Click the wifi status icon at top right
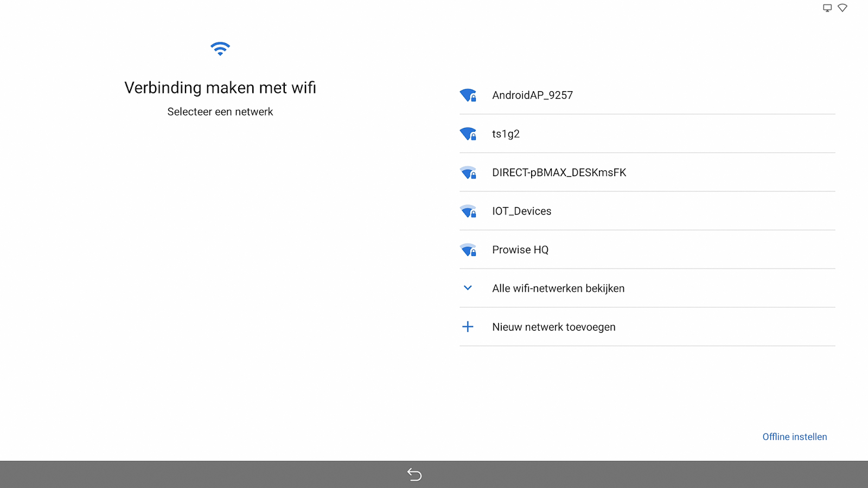 pos(843,8)
